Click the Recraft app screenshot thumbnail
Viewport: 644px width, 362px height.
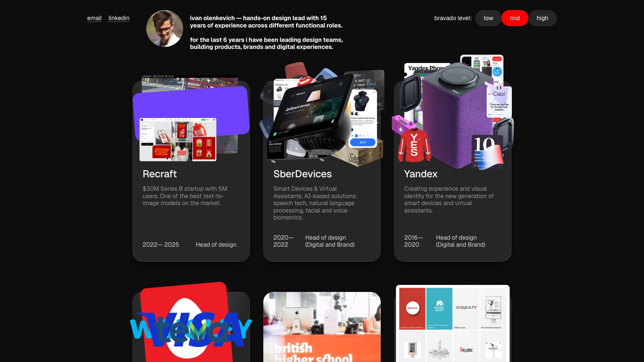click(178, 139)
